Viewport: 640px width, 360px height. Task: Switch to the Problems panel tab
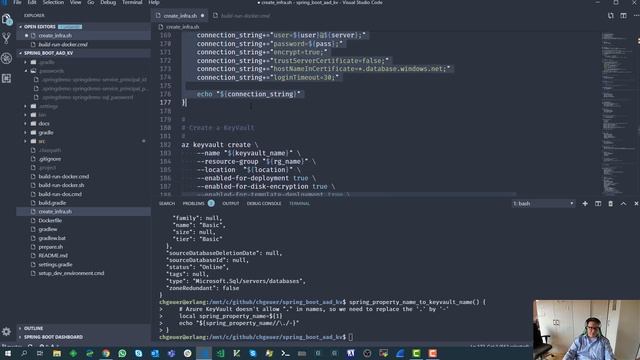(x=193, y=203)
